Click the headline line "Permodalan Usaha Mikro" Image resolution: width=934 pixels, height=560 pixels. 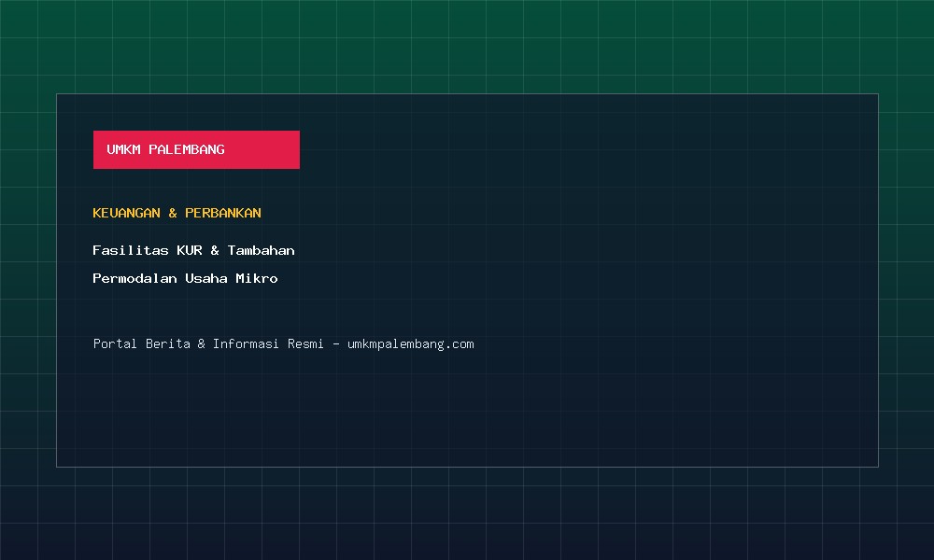pyautogui.click(x=185, y=278)
